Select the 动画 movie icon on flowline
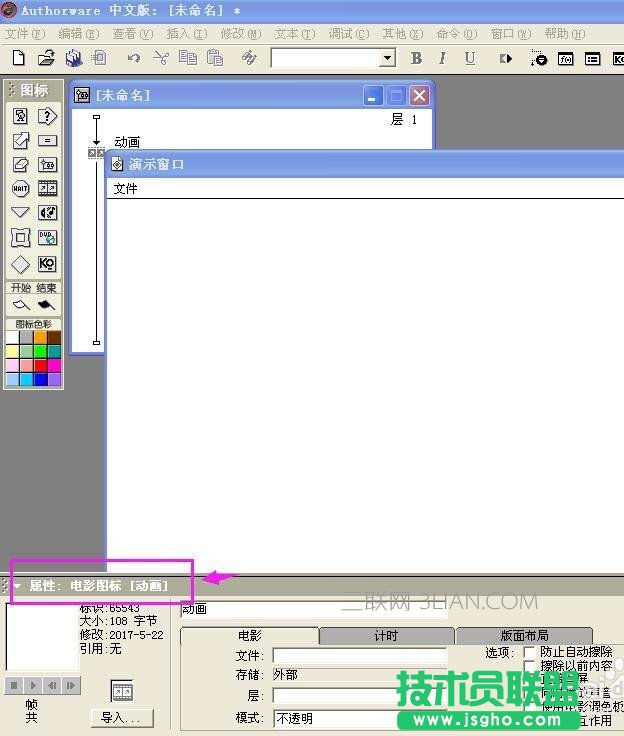 pos(96,153)
